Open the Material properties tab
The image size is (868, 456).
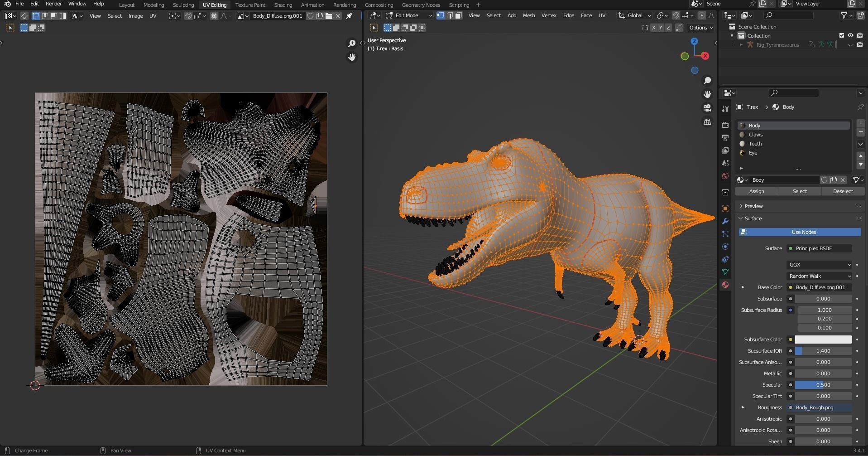click(x=725, y=285)
